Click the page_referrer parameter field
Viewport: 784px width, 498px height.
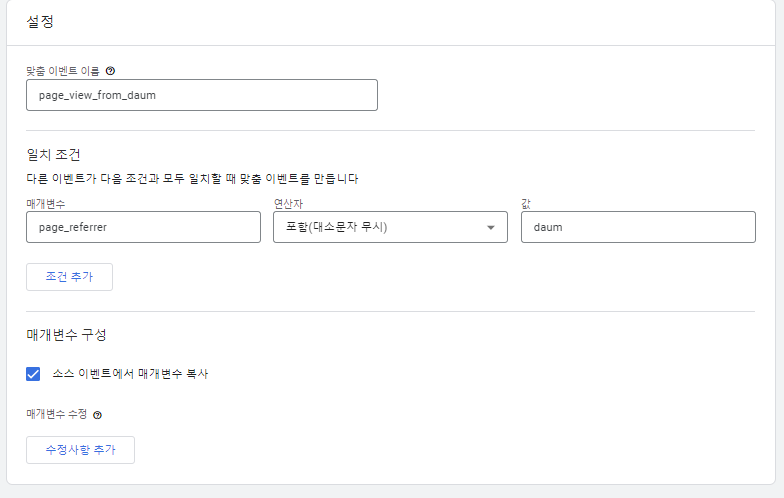[144, 227]
